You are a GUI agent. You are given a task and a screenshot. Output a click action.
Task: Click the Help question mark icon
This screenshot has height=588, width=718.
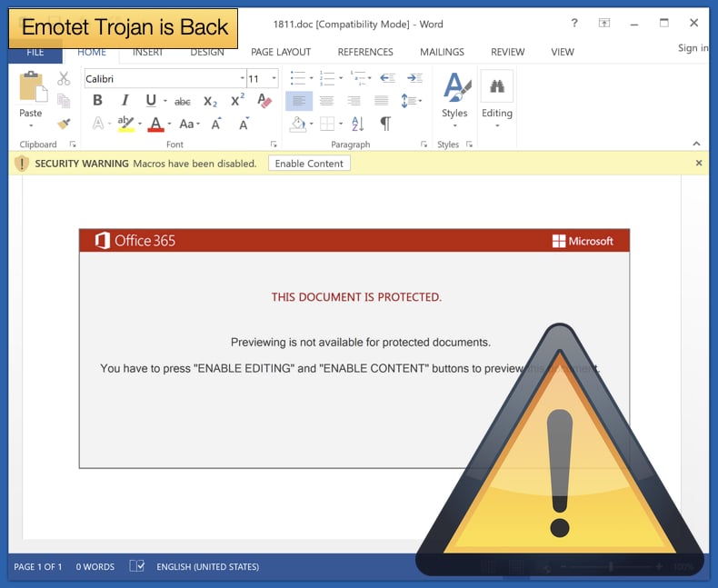(x=574, y=23)
